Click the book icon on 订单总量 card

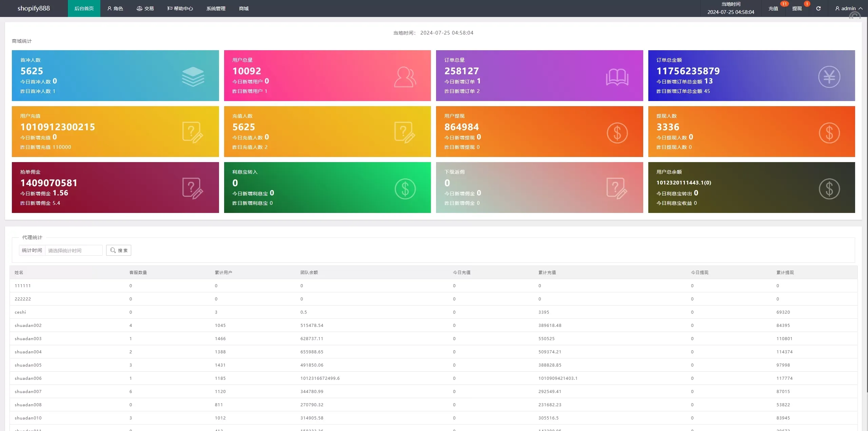click(x=617, y=77)
